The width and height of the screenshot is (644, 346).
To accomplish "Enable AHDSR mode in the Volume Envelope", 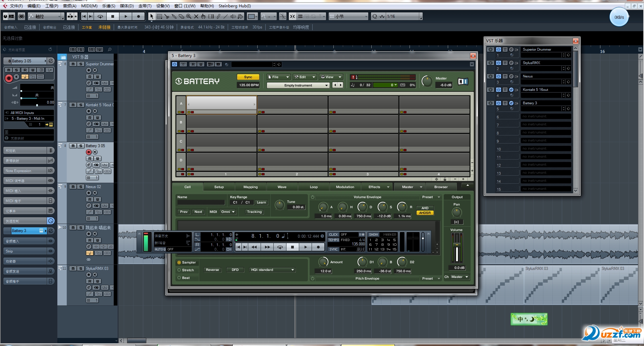I will pos(425,213).
